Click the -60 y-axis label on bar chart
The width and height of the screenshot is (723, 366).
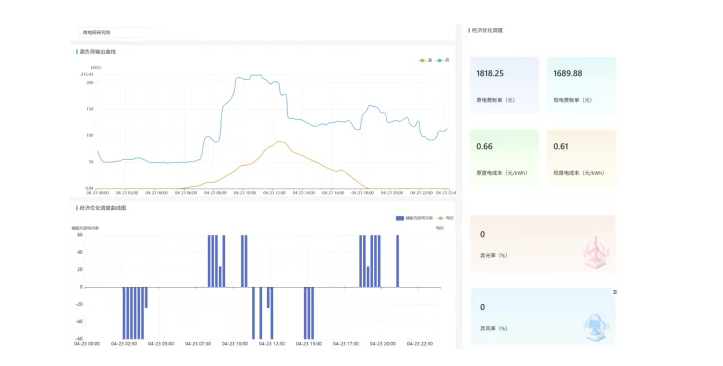(79, 339)
